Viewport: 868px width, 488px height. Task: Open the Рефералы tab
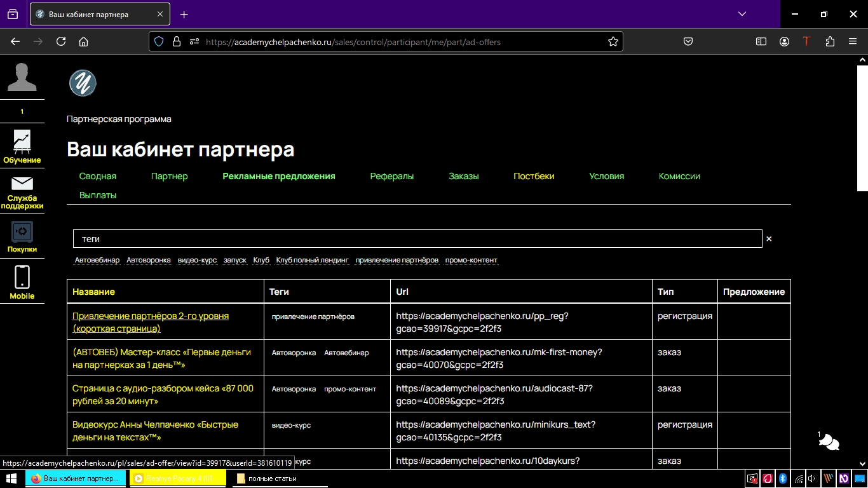coord(392,176)
